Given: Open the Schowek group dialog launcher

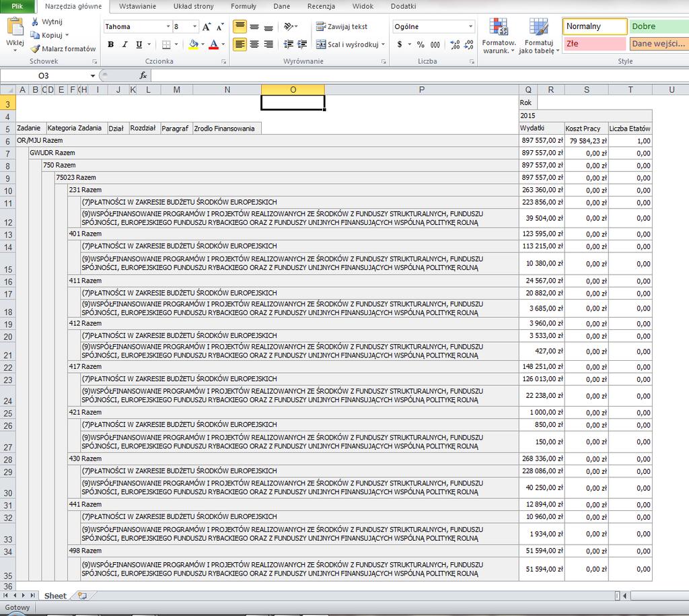Looking at the screenshot, I should click(94, 62).
